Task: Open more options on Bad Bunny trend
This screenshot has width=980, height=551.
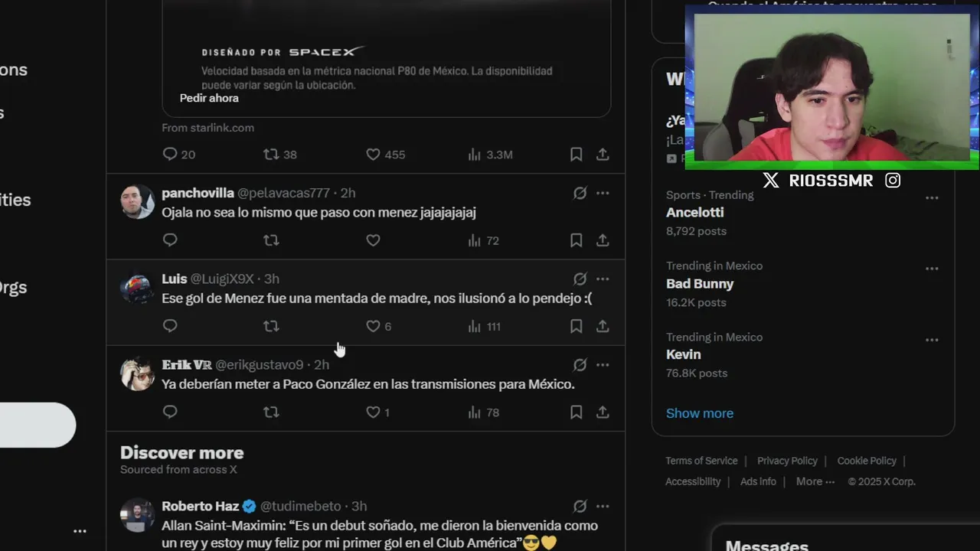Action: (932, 269)
